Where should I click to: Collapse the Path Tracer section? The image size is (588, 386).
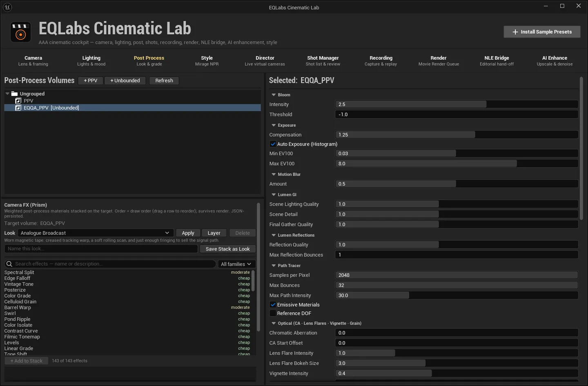point(274,266)
